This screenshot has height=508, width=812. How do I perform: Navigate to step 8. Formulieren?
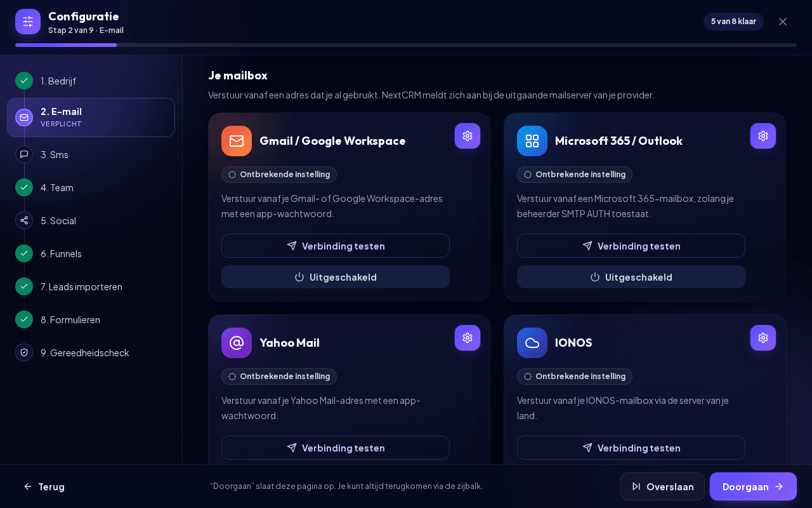coord(91,319)
